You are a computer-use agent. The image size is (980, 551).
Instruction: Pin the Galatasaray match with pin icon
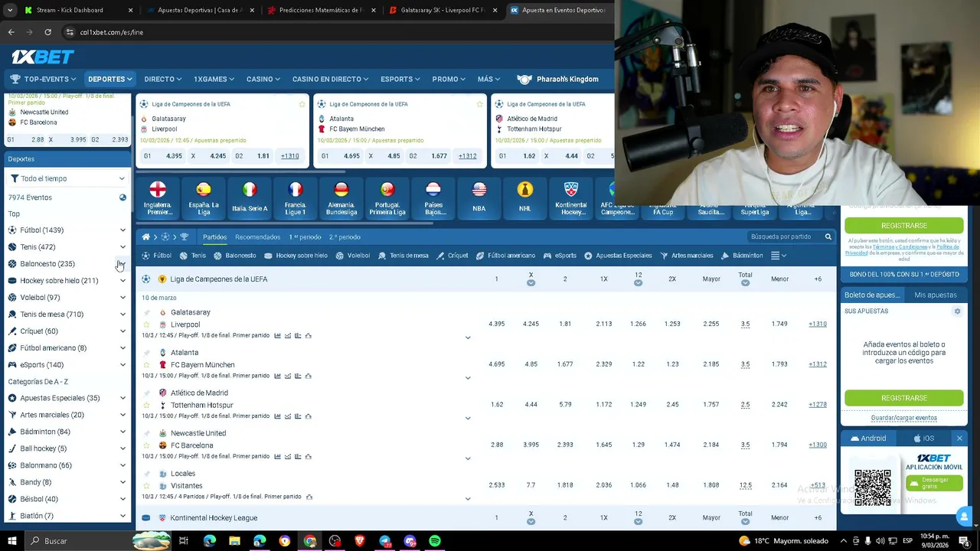click(146, 312)
